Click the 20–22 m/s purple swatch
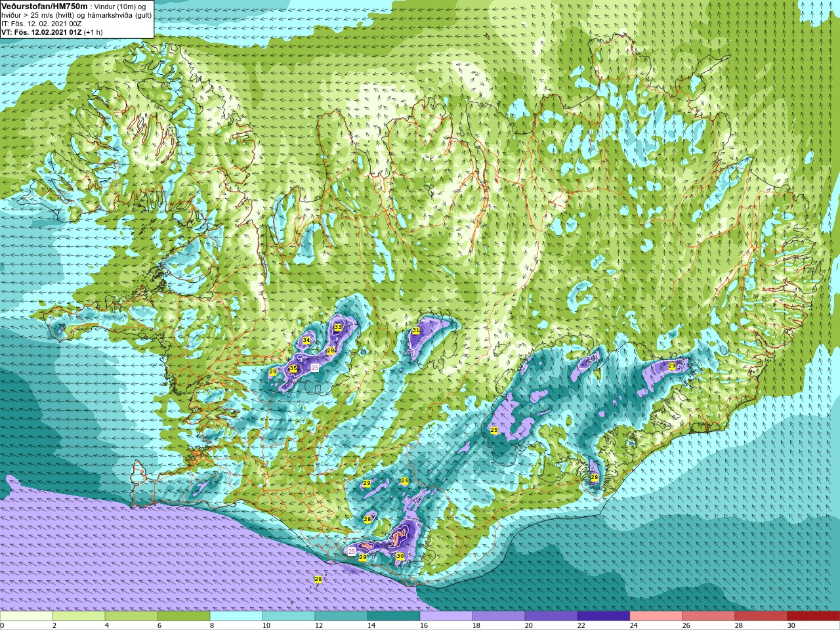The image size is (840, 630). (551, 616)
